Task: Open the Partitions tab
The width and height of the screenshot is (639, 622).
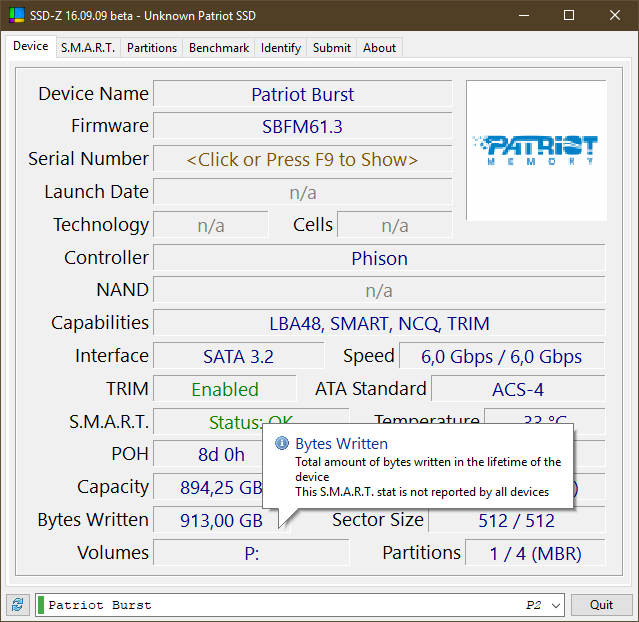Action: pyautogui.click(x=152, y=48)
